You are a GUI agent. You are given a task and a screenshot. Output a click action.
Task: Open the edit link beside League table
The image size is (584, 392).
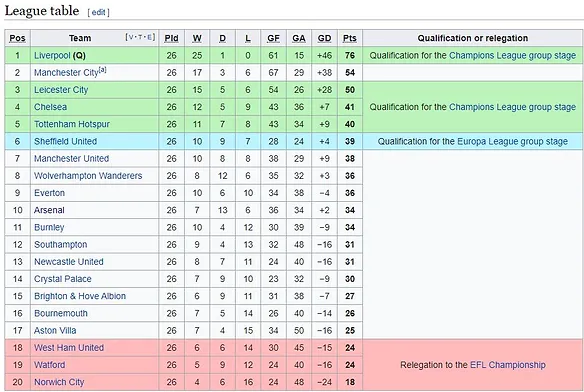pos(98,12)
